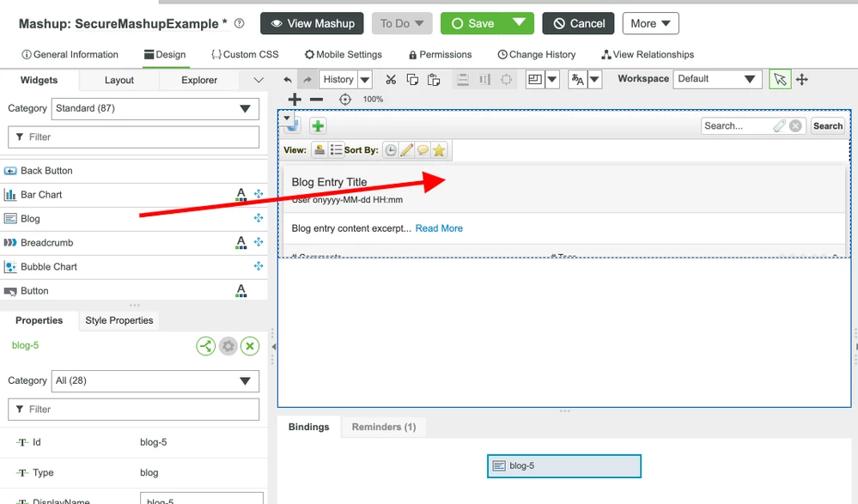
Task: Open the localization dropdown arrow
Action: point(595,79)
